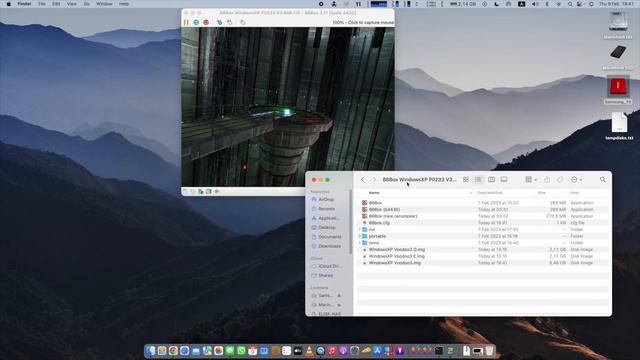Switch Finder to icon view

coord(466,180)
